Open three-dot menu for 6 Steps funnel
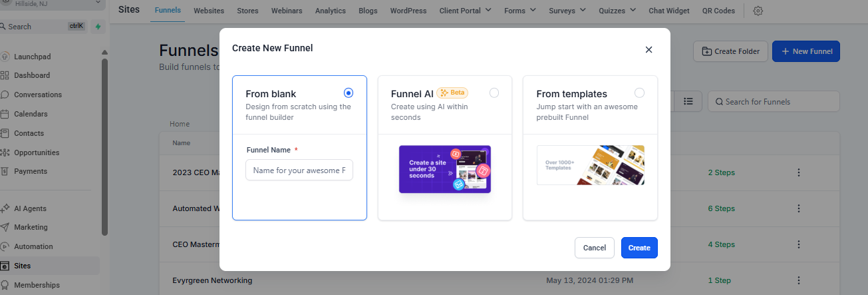Image resolution: width=868 pixels, height=295 pixels. tap(799, 208)
